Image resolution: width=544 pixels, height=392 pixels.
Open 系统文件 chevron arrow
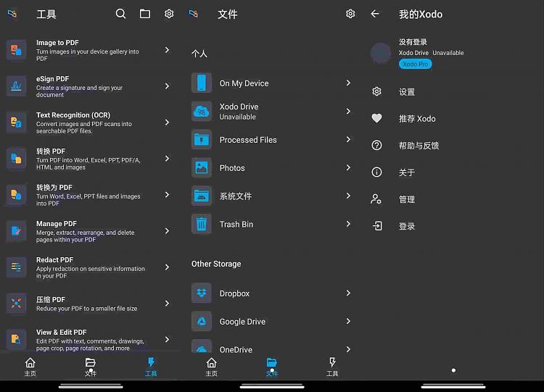coord(348,196)
